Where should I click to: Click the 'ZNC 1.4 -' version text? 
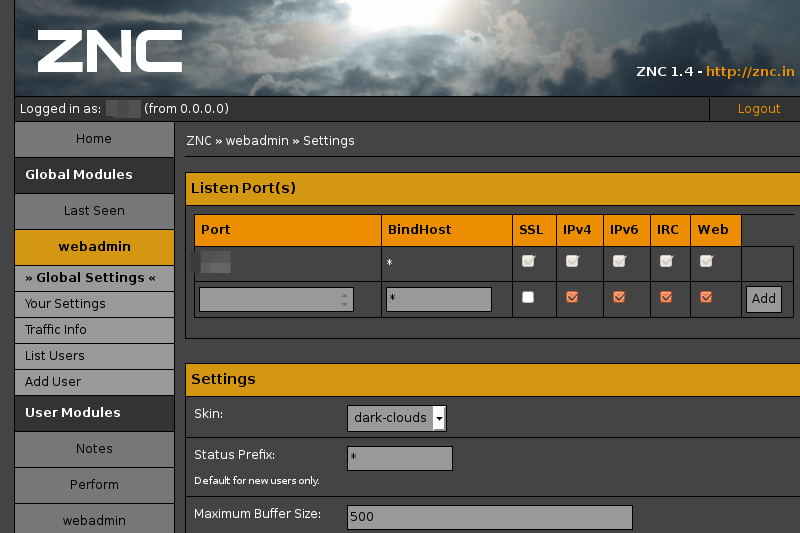[x=669, y=71]
